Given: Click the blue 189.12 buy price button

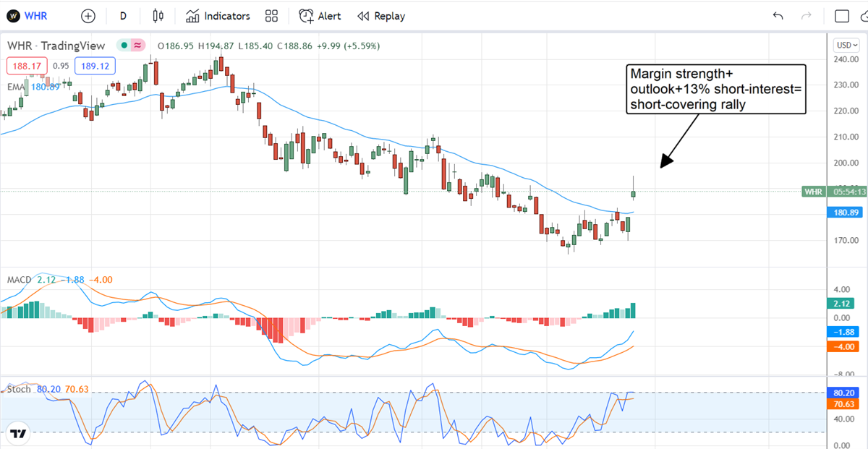Looking at the screenshot, I should 95,67.
